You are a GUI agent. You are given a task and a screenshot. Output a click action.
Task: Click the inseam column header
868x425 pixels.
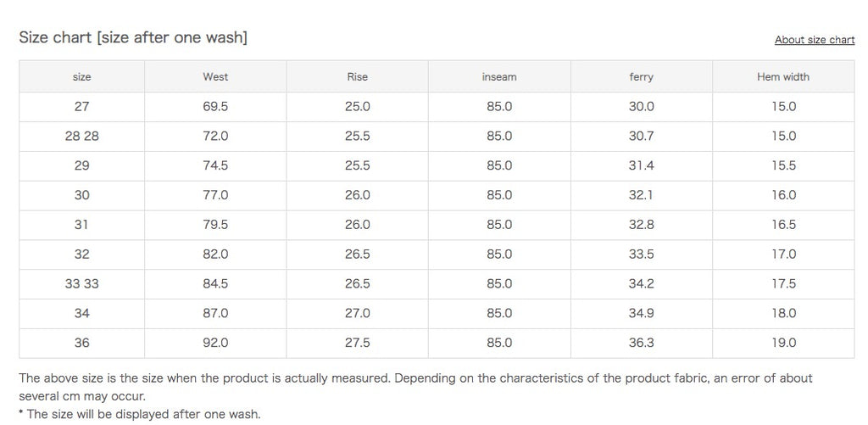tap(499, 76)
